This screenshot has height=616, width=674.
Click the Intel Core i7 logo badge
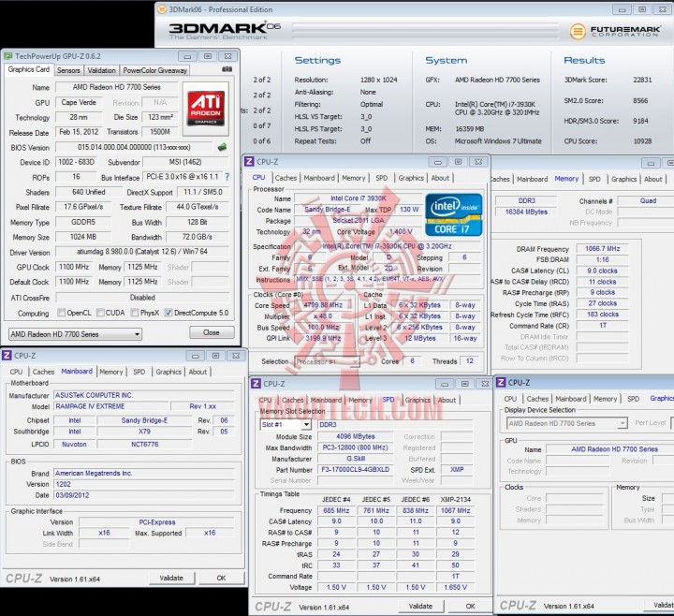tap(453, 215)
